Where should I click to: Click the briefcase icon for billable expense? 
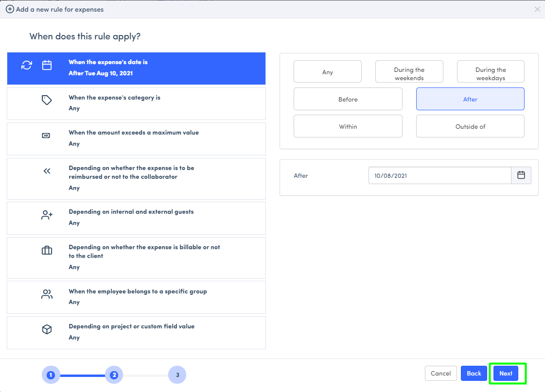(x=47, y=251)
